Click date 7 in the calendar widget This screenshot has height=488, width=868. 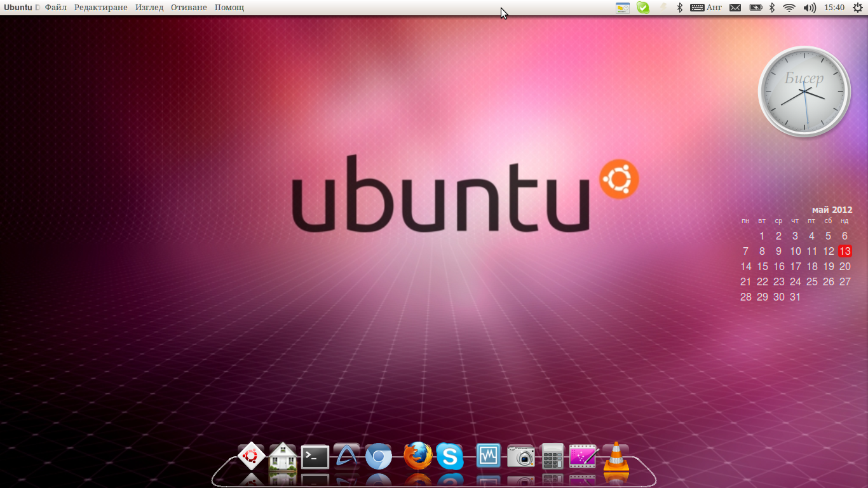tap(745, 251)
